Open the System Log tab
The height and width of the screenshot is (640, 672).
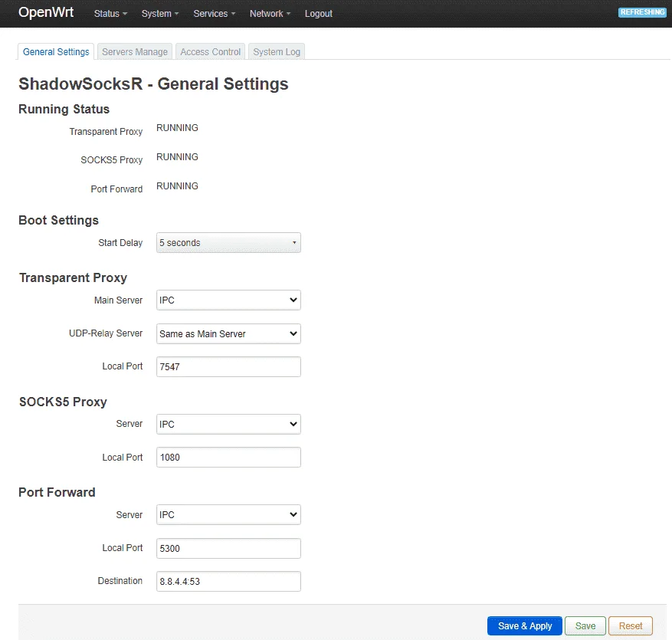[x=277, y=52]
